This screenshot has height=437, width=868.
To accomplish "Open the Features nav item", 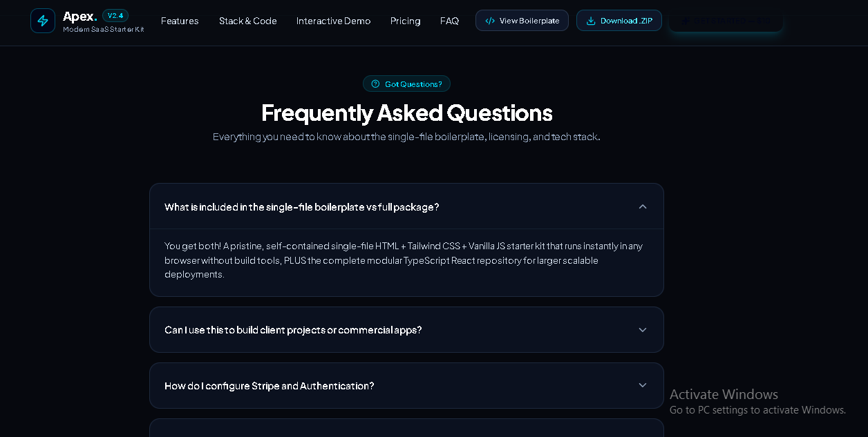I will 180,21.
